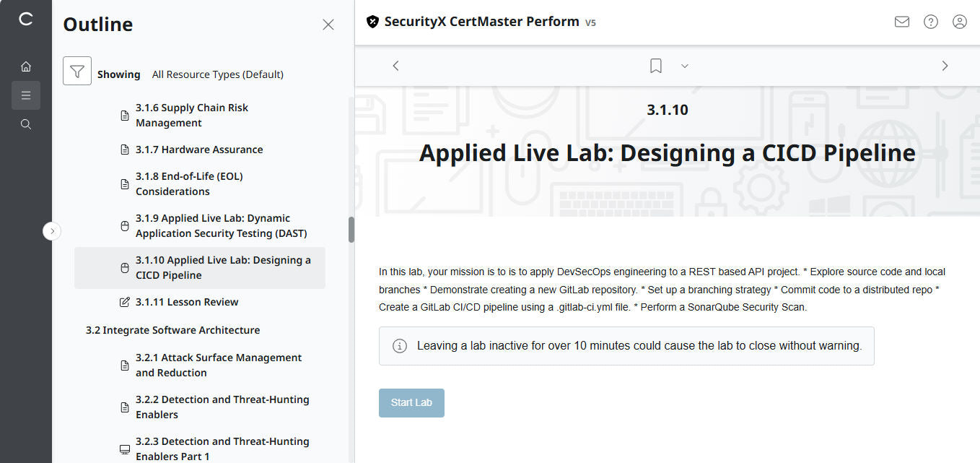Open search from the left sidebar
This screenshot has height=463, width=980.
26,124
